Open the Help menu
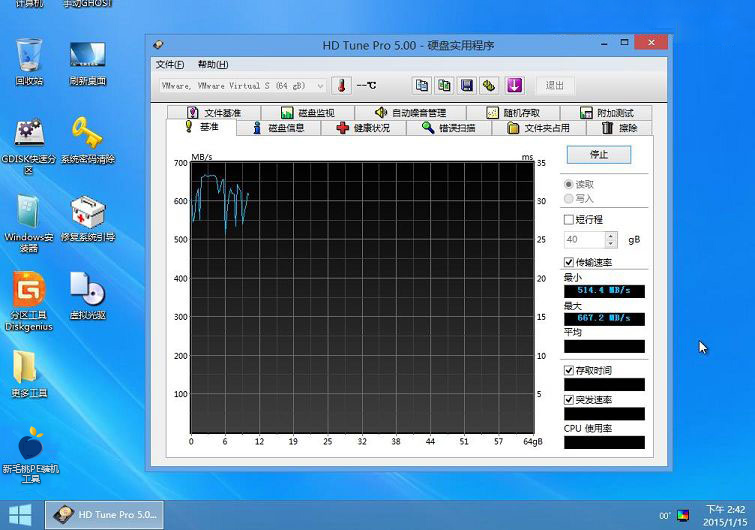The width and height of the screenshot is (755, 530). pos(213,64)
